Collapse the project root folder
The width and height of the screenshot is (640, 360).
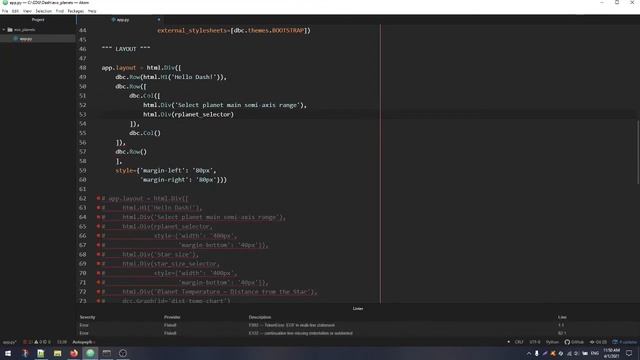(x=4, y=29)
